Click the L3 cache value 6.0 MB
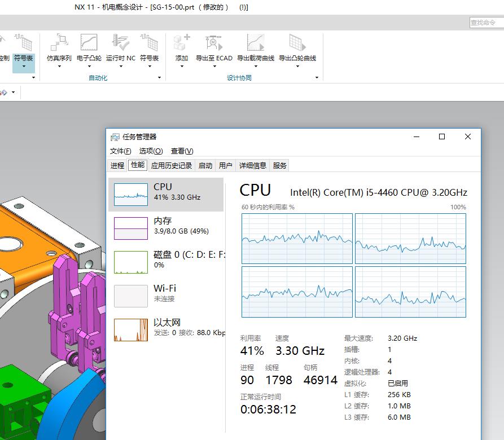 399,417
